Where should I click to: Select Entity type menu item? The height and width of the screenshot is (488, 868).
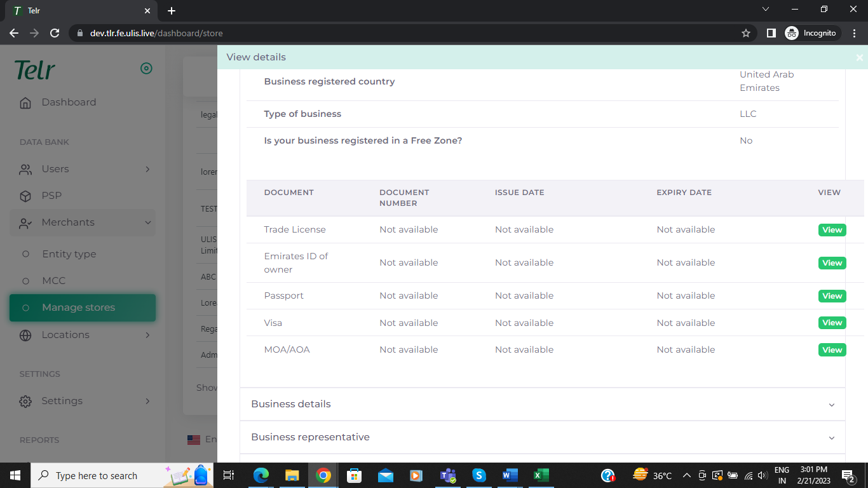(69, 254)
